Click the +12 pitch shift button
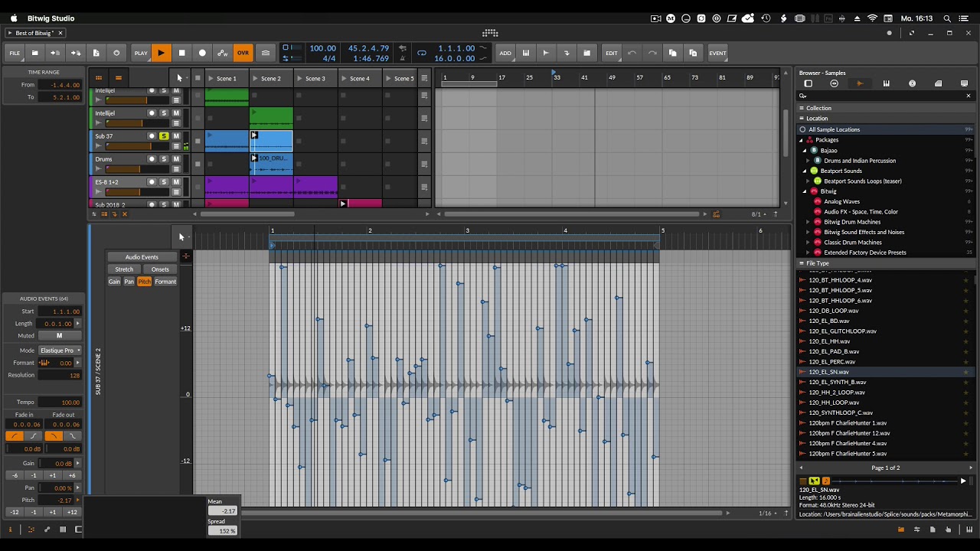Viewport: 980px width, 551px height. click(72, 512)
